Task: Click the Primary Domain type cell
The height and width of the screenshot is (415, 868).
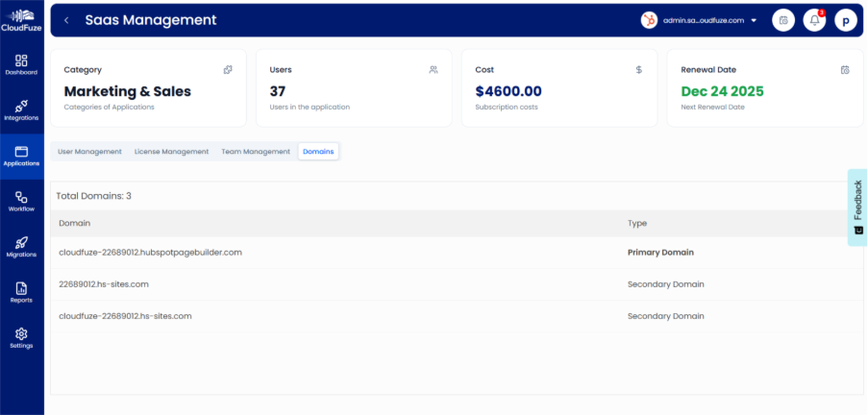Action: pyautogui.click(x=660, y=253)
